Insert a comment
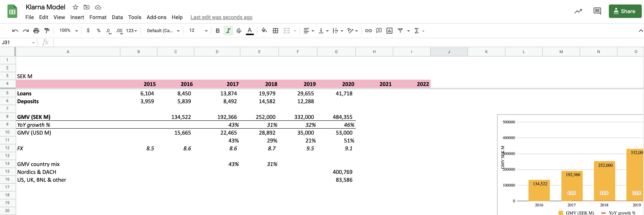Viewport: 644px width, 215px height. [x=379, y=30]
